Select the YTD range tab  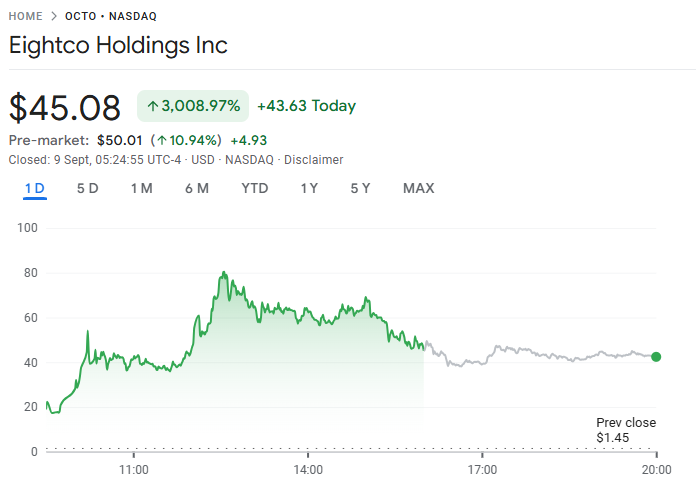click(x=255, y=188)
